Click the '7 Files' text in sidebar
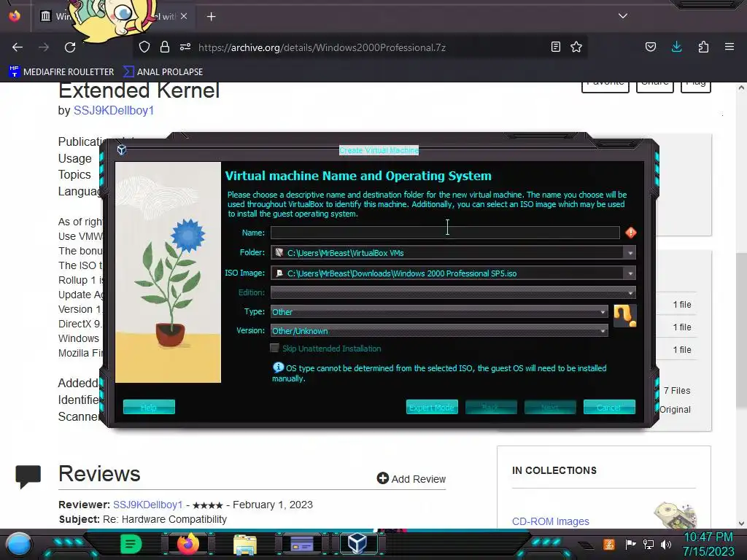The height and width of the screenshot is (560, 747). [x=677, y=391]
